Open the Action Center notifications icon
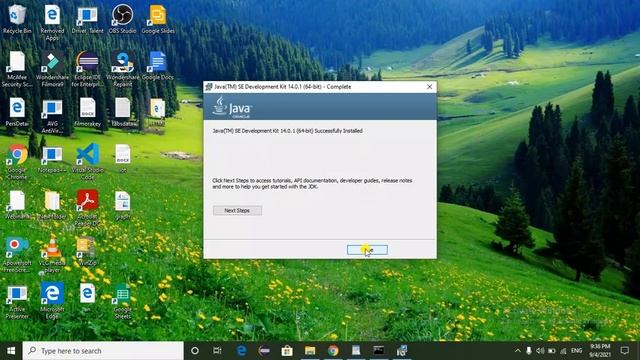 click(x=624, y=351)
